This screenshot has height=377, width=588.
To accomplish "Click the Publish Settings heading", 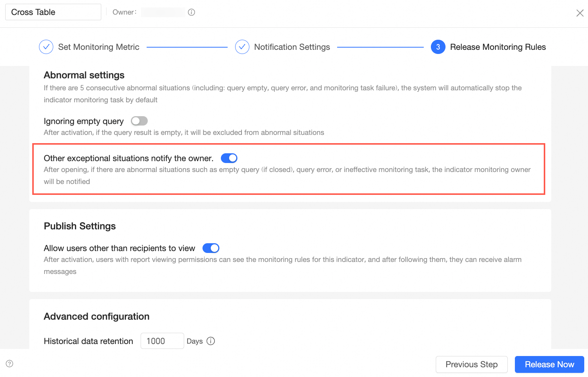I will point(80,226).
